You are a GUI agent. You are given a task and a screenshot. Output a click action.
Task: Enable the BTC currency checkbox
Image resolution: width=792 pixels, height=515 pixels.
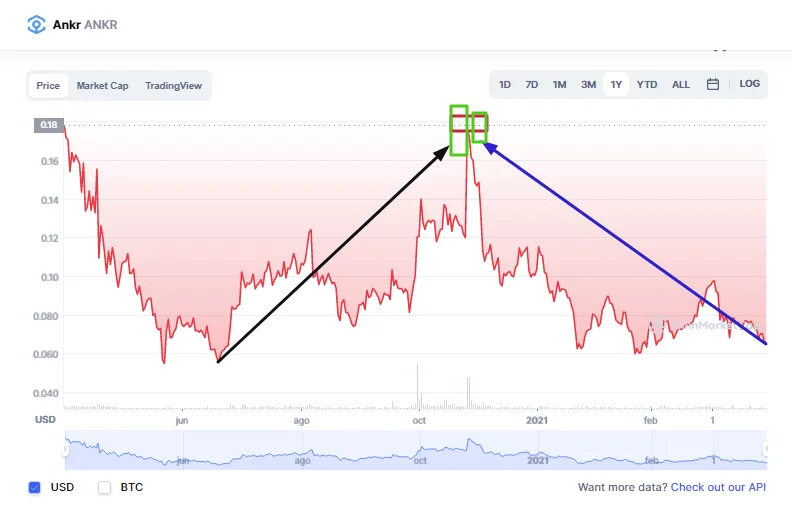pos(105,487)
